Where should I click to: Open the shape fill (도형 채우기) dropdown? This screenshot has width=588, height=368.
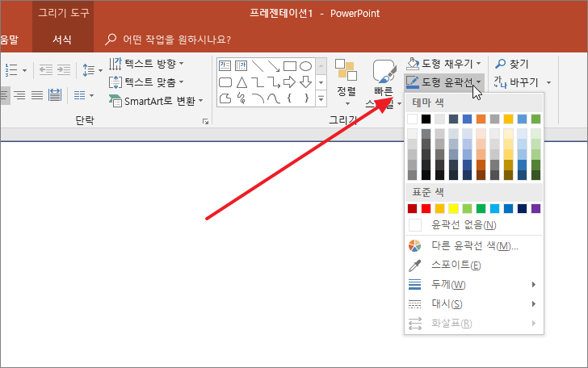(478, 63)
